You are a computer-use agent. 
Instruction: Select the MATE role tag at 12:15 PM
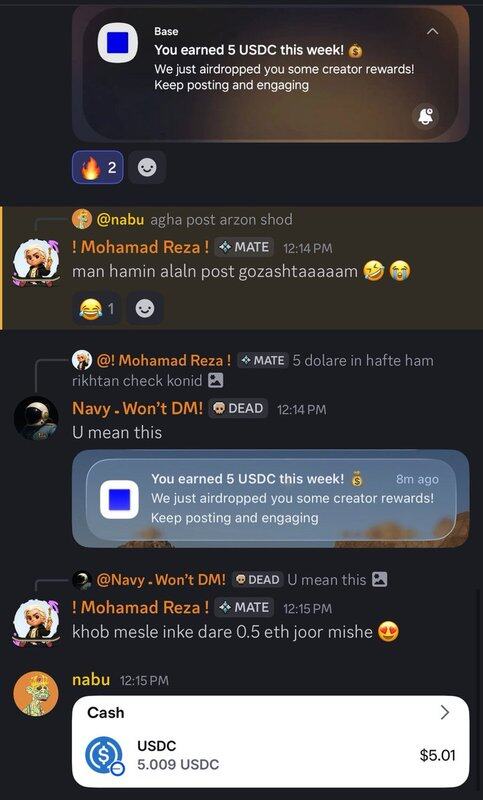coord(244,608)
